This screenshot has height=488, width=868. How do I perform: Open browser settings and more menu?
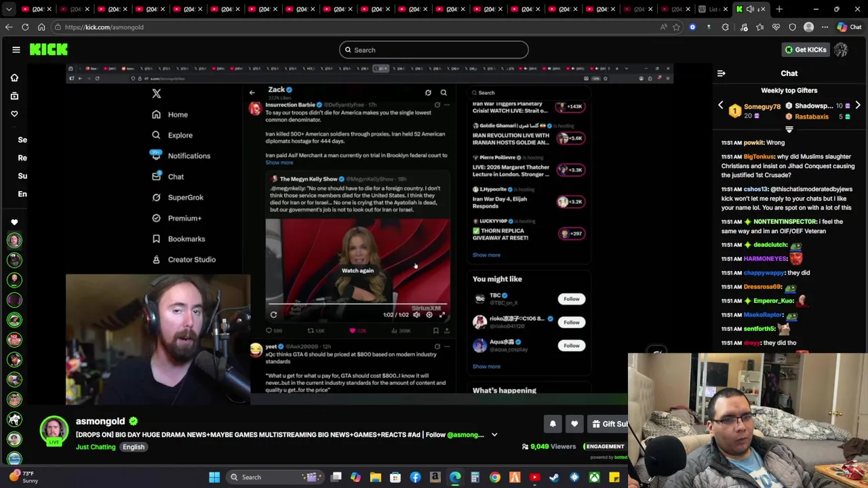click(825, 27)
